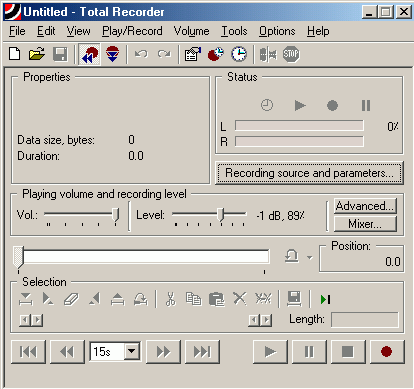Viewport: 414px width, 389px height.
Task: Open the settings checklist toolbar icon
Action: pyautogui.click(x=193, y=54)
